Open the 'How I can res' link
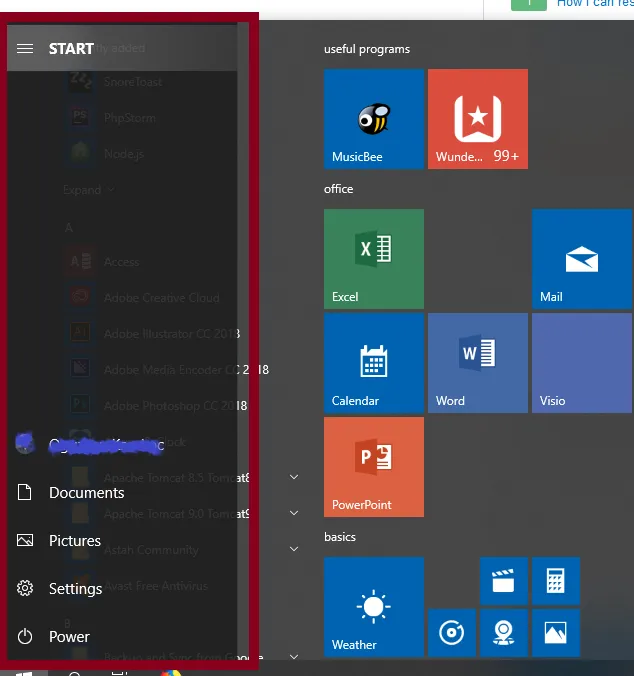This screenshot has width=634, height=676. point(595,3)
